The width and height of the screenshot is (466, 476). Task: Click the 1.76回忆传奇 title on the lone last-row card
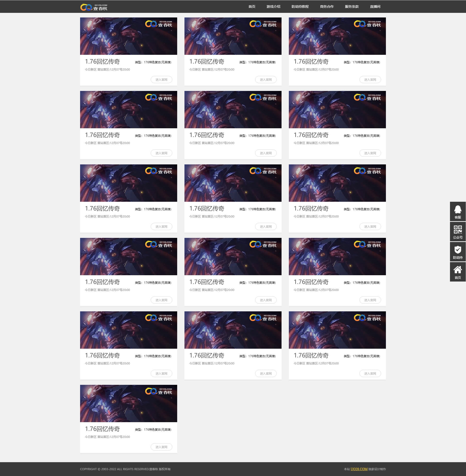(102, 429)
